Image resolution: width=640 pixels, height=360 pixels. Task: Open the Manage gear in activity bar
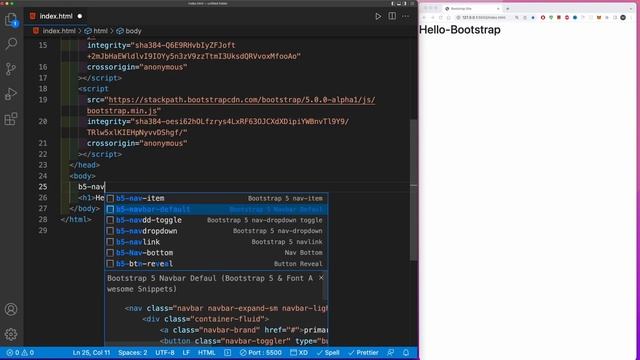(11, 334)
